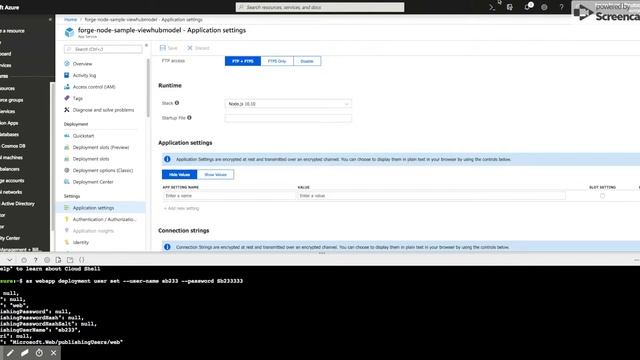640x360 pixels.
Task: Open Cloud Shell help icon
Action: pos(36,260)
